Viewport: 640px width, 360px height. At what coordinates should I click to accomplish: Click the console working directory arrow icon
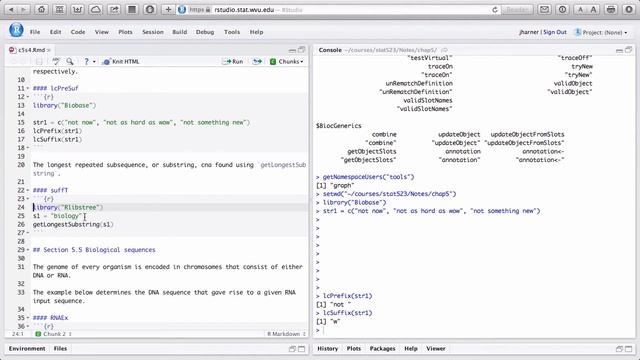click(444, 50)
